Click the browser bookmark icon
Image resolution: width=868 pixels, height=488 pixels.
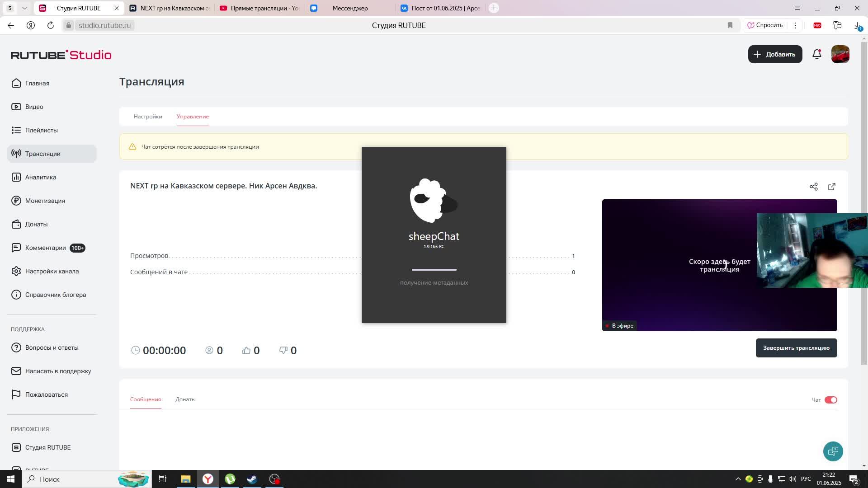point(730,25)
